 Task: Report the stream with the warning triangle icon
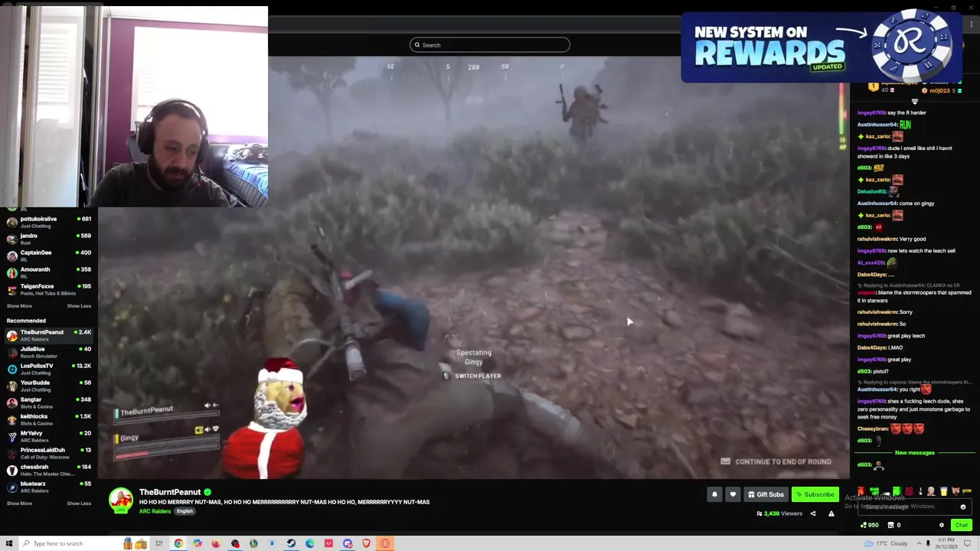(831, 514)
